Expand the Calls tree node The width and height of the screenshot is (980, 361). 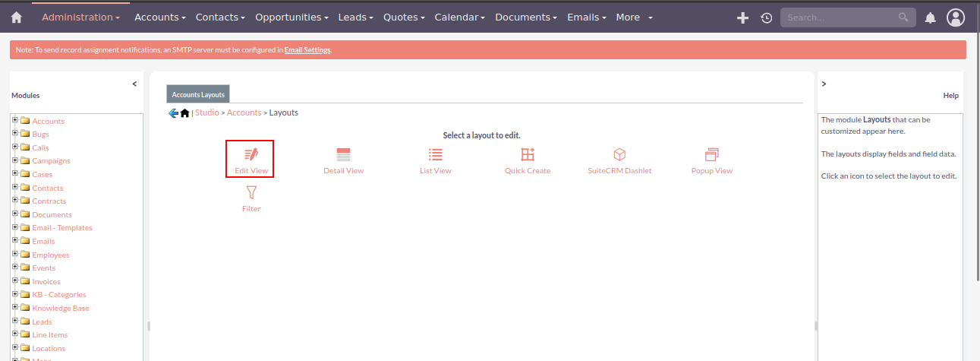15,147
